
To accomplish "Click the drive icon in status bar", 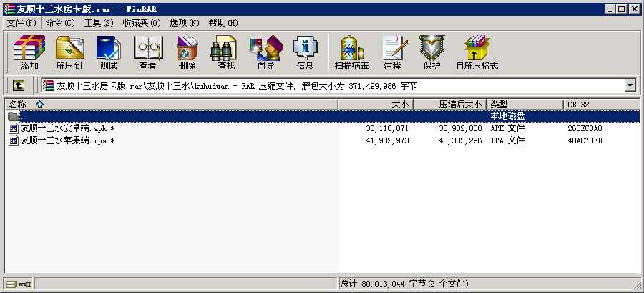I will pos(11,284).
